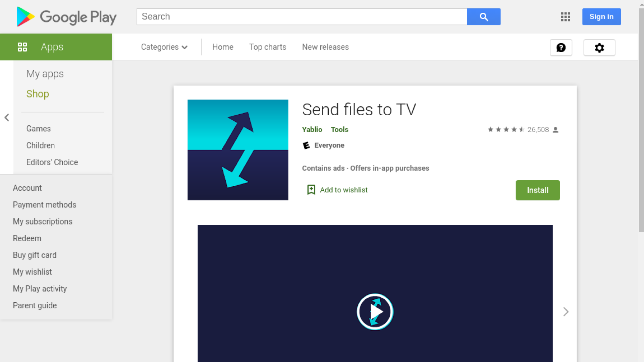
Task: Open the help question mark icon
Action: pyautogui.click(x=561, y=48)
